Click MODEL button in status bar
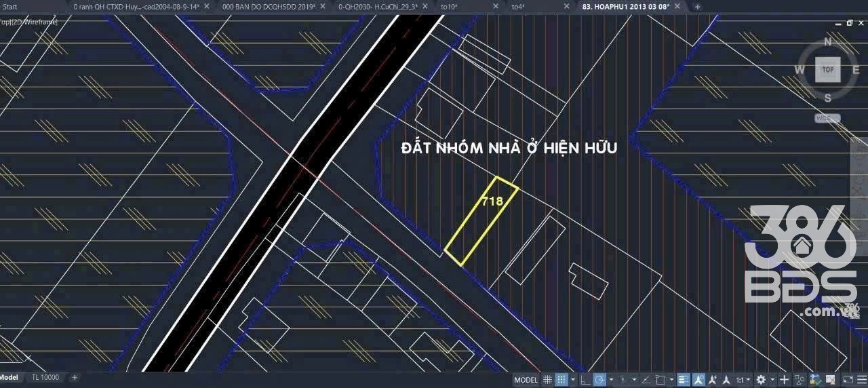The width and height of the screenshot is (868, 388). [526, 380]
